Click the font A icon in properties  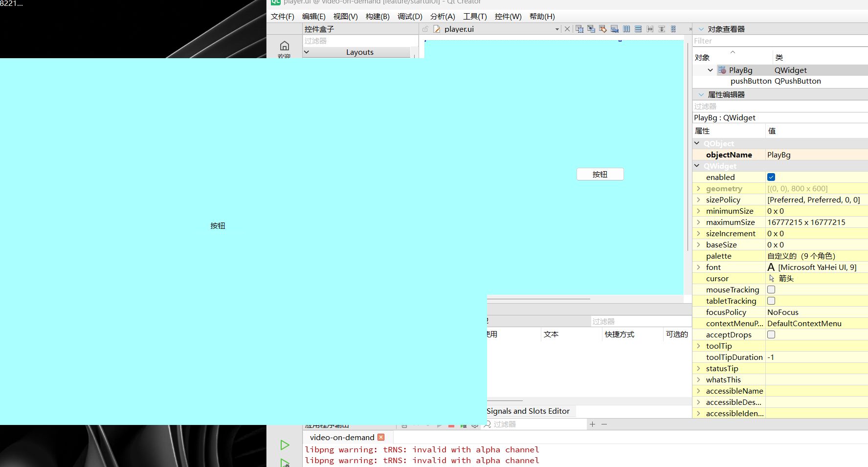771,267
